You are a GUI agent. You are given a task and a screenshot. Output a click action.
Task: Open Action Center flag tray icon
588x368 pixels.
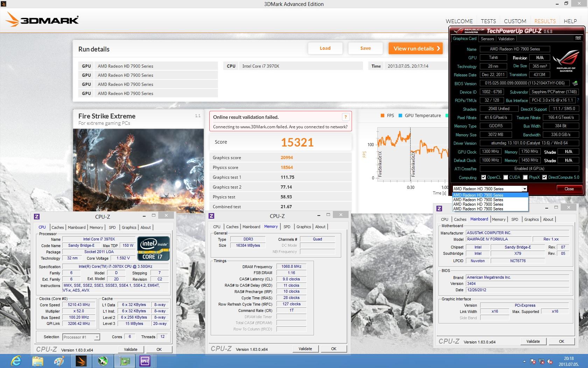(x=533, y=361)
